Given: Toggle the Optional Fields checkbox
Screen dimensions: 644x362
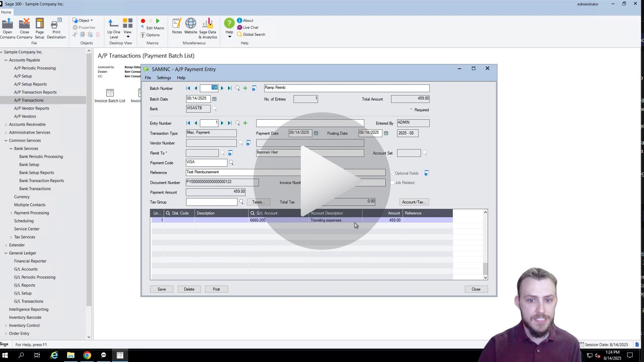Looking at the screenshot, I should click(392, 173).
